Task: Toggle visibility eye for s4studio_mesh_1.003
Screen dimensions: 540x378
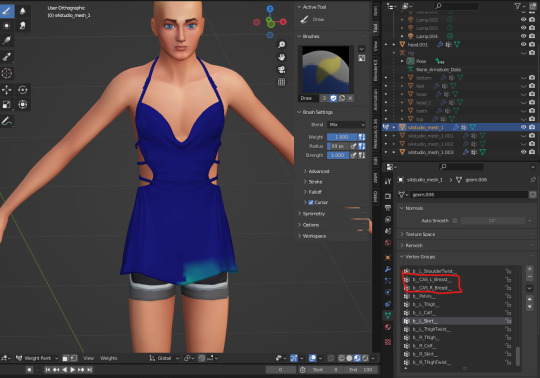Action: [x=523, y=152]
